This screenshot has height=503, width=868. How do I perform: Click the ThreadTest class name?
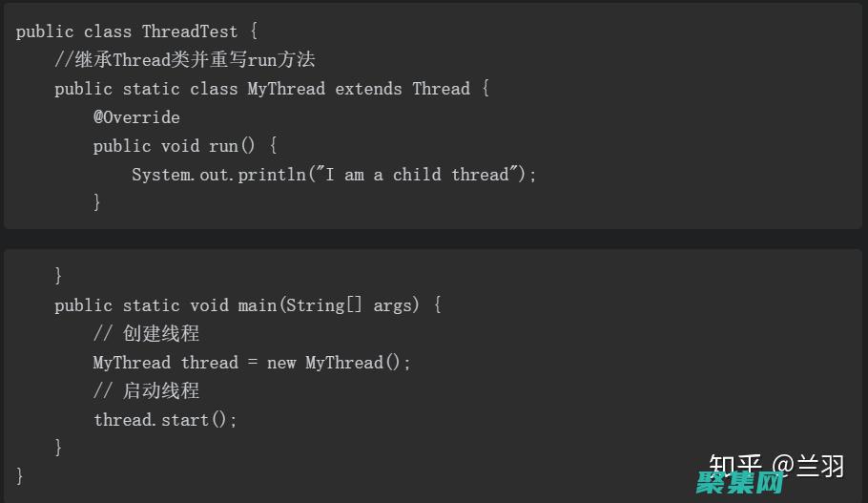tap(190, 31)
